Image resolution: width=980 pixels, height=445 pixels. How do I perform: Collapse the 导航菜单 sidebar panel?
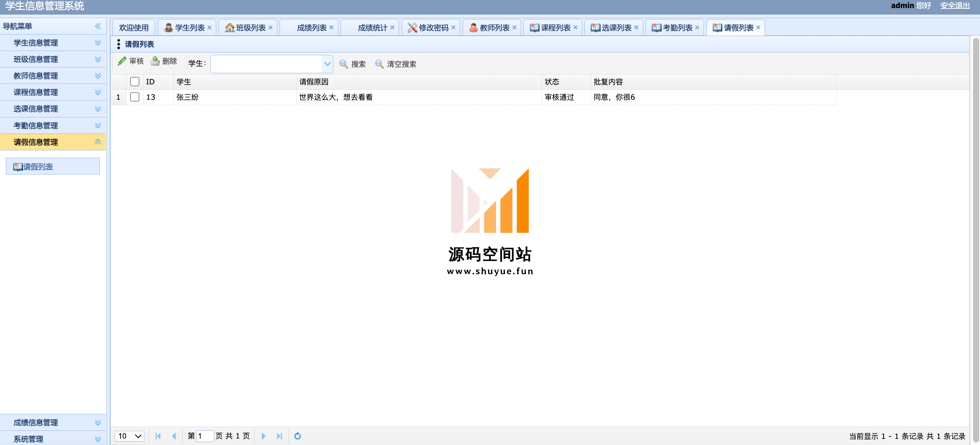point(98,26)
